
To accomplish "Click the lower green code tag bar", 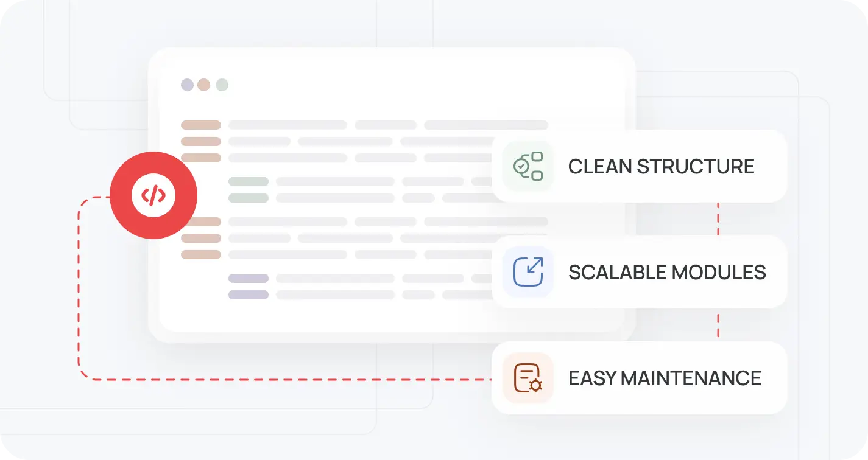I will point(249,198).
